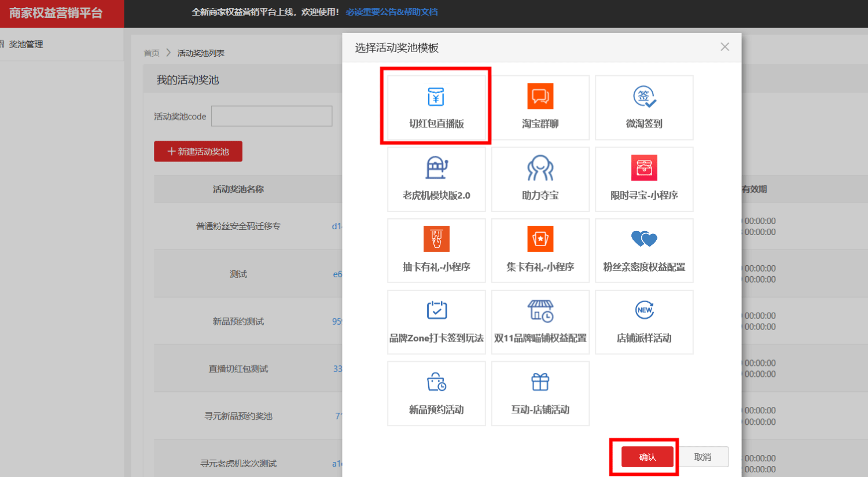The image size is (868, 477).
Task: Close the 选择活动奖池模板 dialog
Action: pos(724,47)
